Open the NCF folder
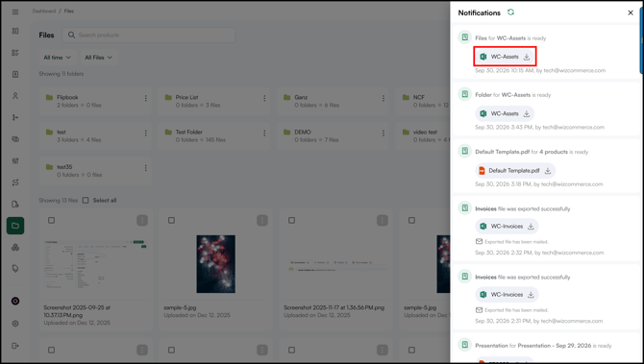 423,101
